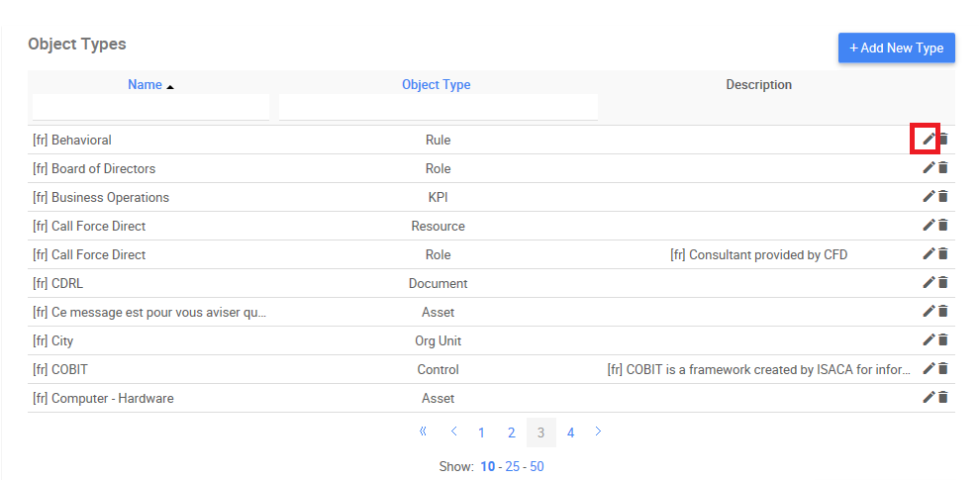The height and width of the screenshot is (480, 980).
Task: Show 25 rows per page
Action: click(x=512, y=467)
